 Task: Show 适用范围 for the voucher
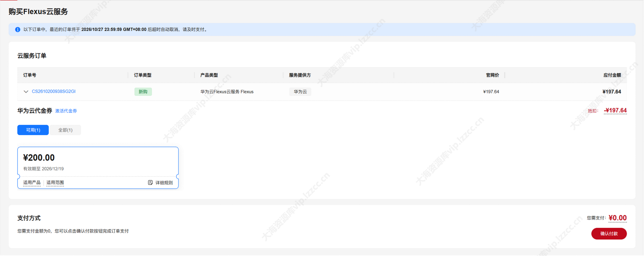click(x=55, y=182)
